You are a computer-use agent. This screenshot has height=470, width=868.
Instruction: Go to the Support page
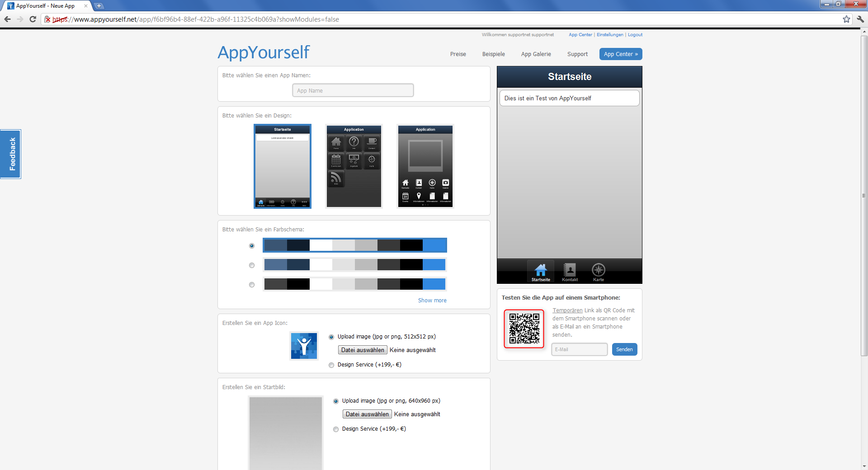(577, 54)
